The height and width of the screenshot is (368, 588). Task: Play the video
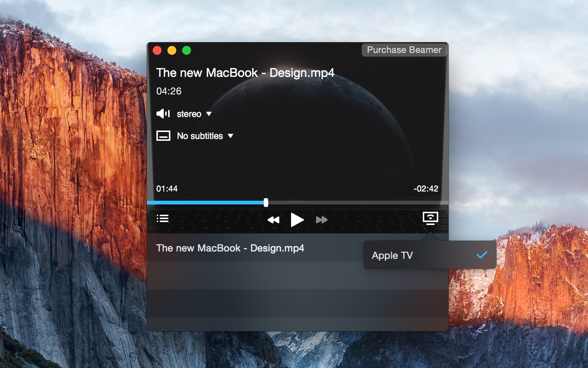click(297, 220)
